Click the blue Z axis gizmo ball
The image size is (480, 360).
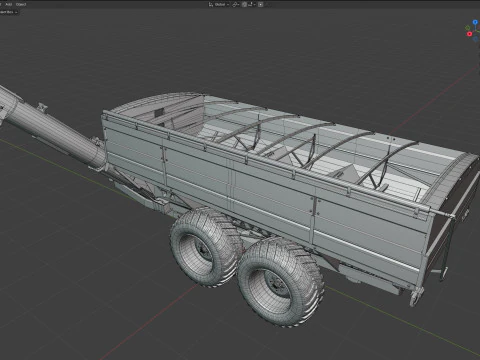pos(475,22)
